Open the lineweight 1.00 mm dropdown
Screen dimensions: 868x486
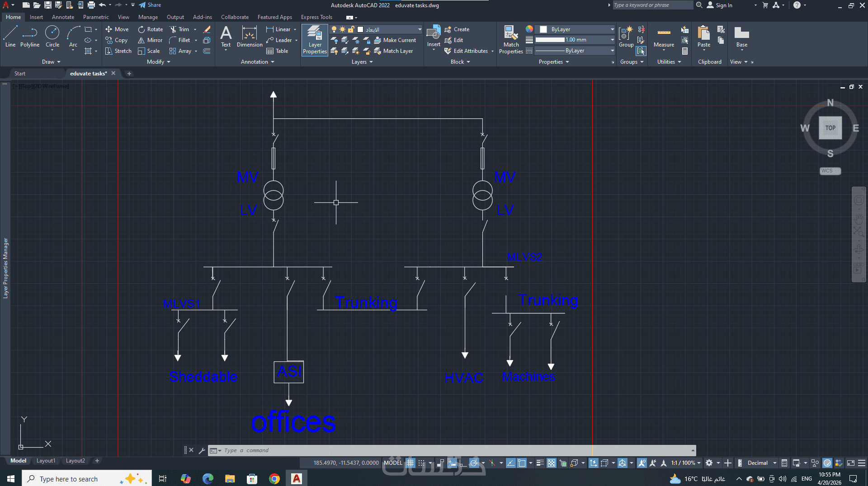coord(612,40)
